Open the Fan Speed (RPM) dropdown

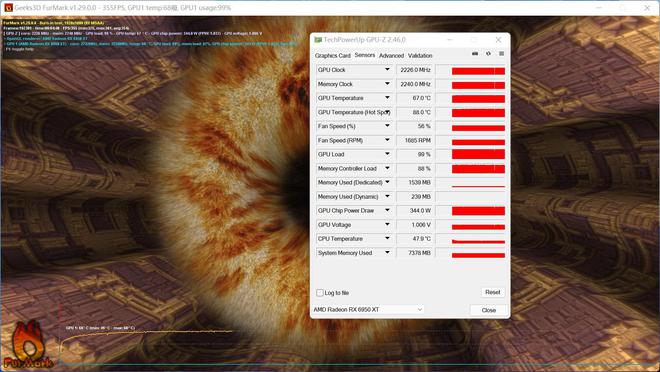coord(387,140)
